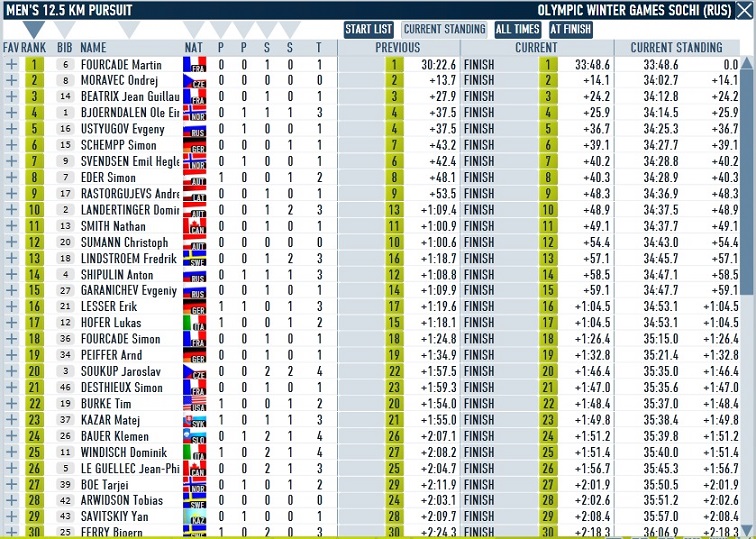Select athlete name KAZAR Matej
The width and height of the screenshot is (756, 539).
click(x=110, y=420)
